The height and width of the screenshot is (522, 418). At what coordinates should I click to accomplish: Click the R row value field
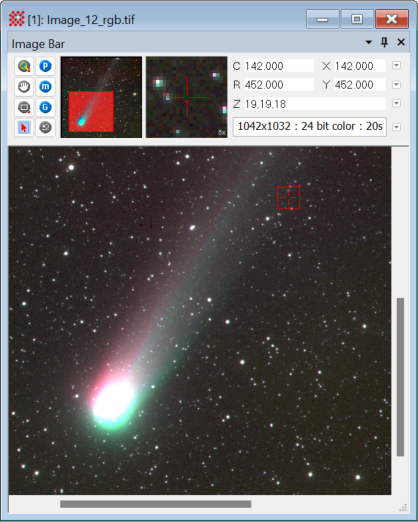[279, 85]
